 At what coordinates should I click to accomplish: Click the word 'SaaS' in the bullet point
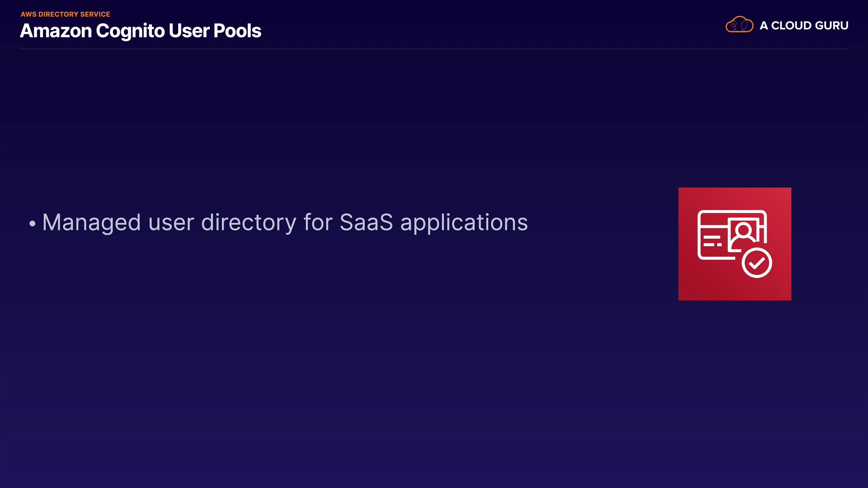366,222
